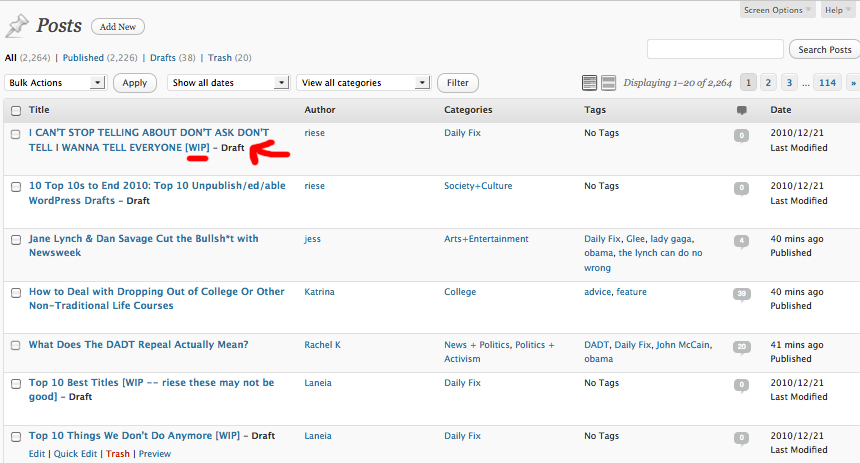
Task: Open Top 10 Things We Don't Do Anymore title
Action: tap(134, 436)
